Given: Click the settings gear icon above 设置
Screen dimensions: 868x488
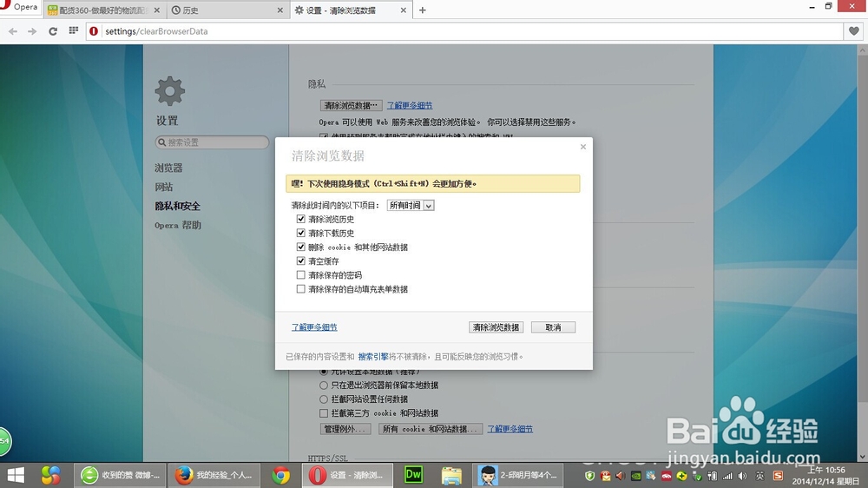Looking at the screenshot, I should click(169, 91).
